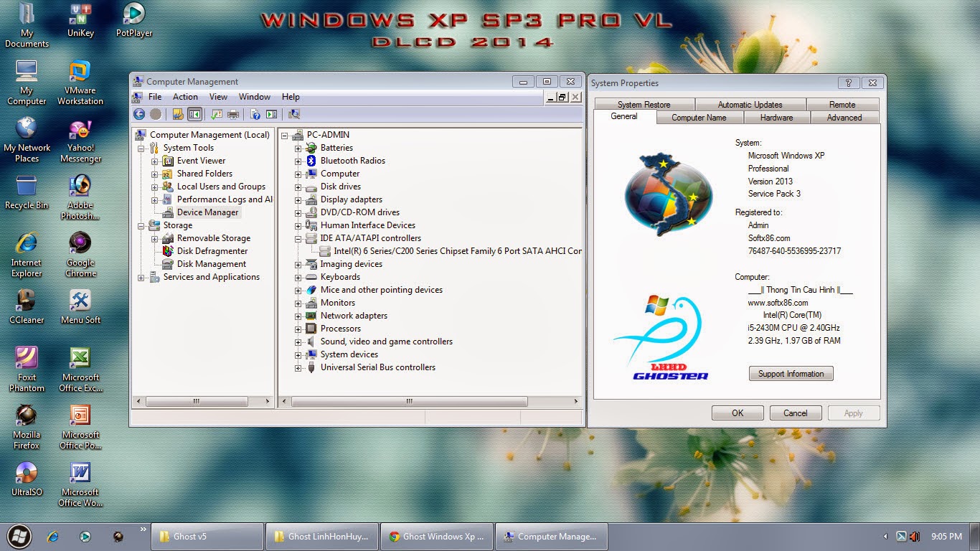The image size is (980, 551).
Task: Open the Window menu
Action: (x=255, y=97)
